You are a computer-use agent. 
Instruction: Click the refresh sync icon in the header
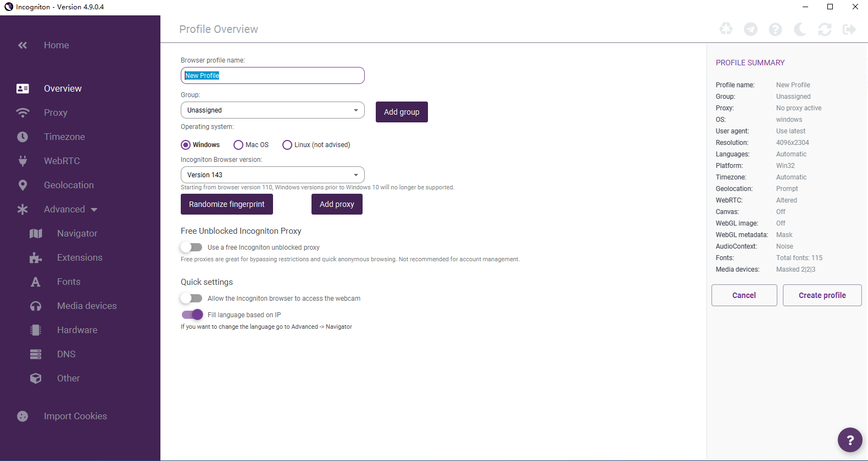tap(825, 29)
